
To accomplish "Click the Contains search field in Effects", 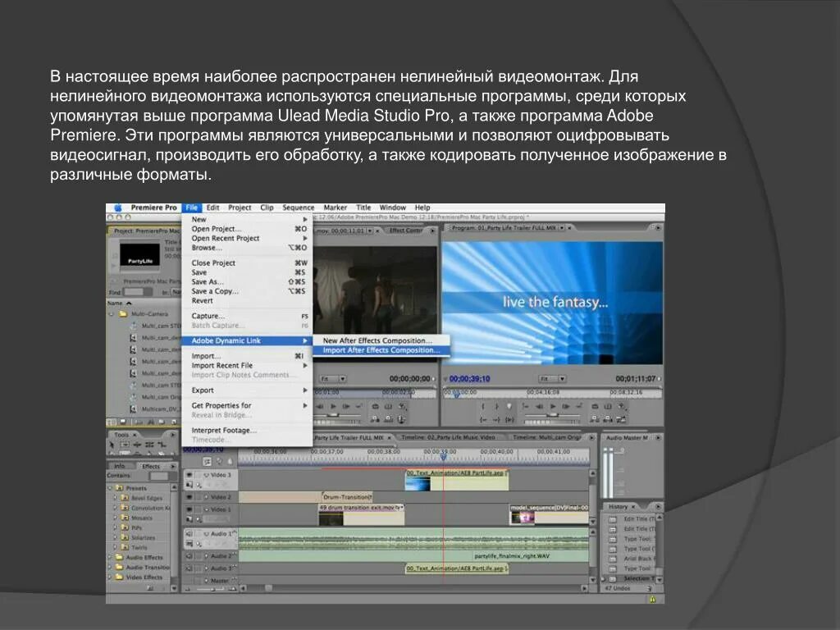I will click(x=158, y=476).
